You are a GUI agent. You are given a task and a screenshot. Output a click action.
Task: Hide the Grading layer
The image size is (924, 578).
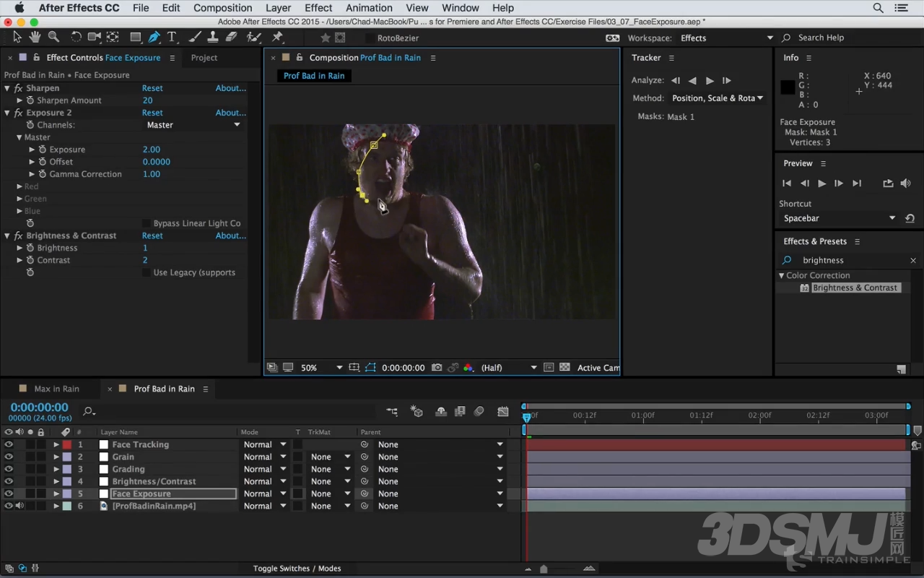coord(9,470)
